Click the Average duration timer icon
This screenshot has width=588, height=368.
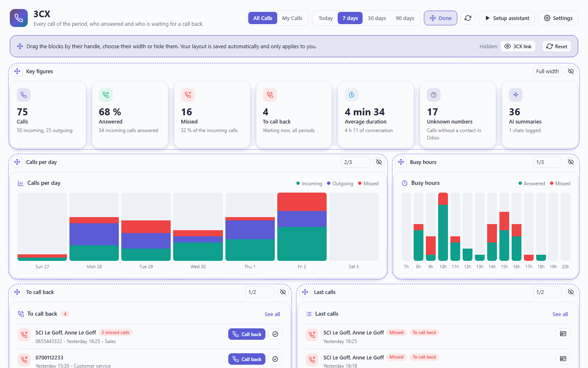[x=352, y=95]
